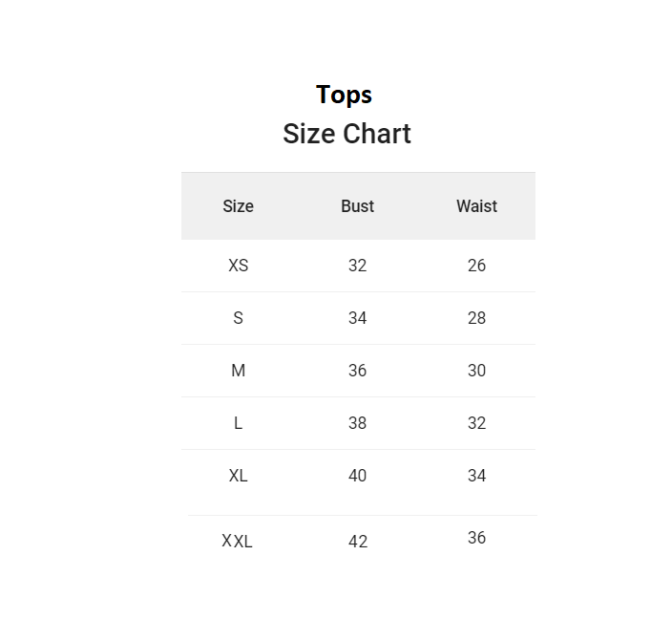Click bust value 38 in L row
Screen dimensions: 672x619
pyautogui.click(x=357, y=423)
